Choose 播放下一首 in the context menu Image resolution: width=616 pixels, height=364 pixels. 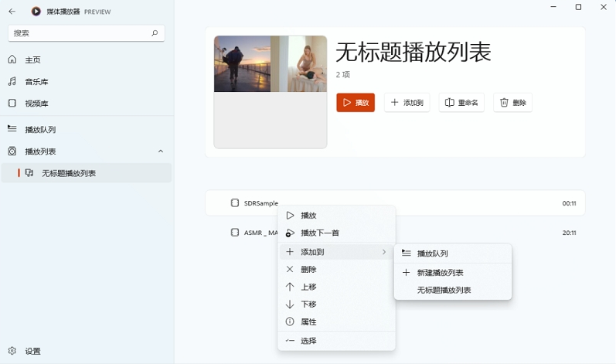[336, 233]
